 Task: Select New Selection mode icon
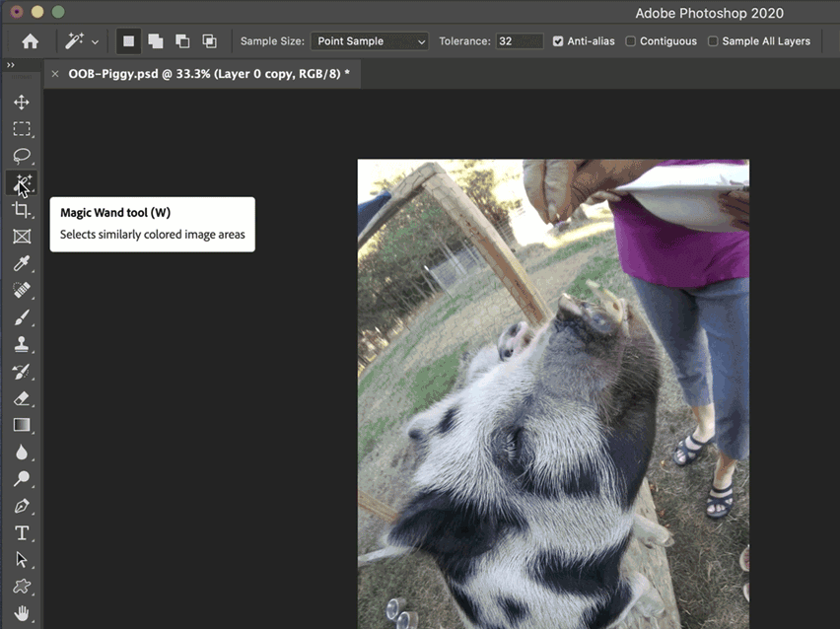128,41
